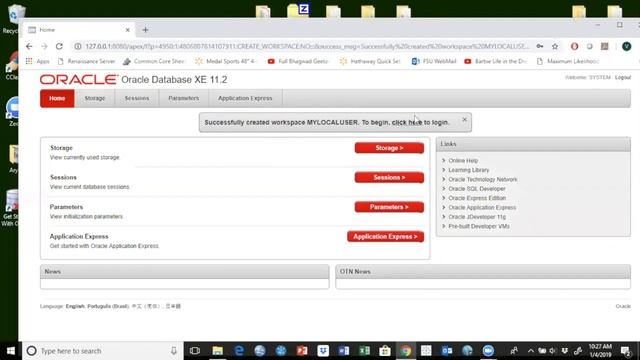Image resolution: width=640 pixels, height=360 pixels.
Task: Launch Microsoft Edge from the taskbar
Action: click(x=239, y=351)
